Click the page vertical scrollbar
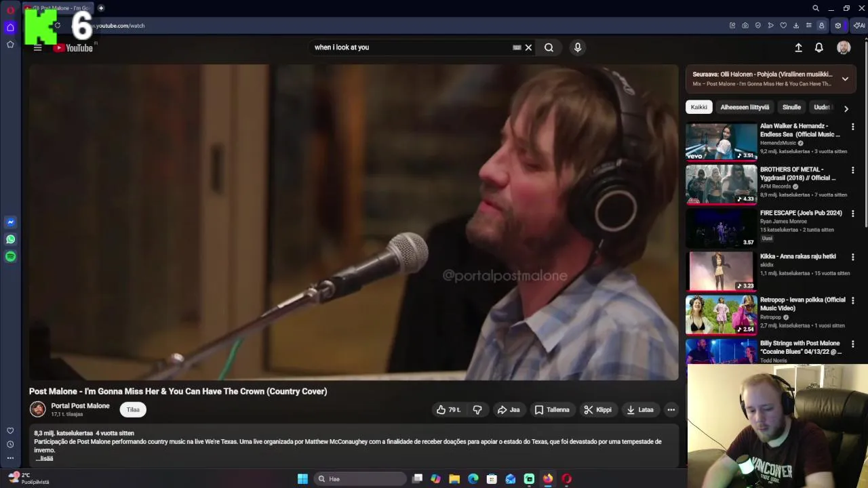 point(865,136)
